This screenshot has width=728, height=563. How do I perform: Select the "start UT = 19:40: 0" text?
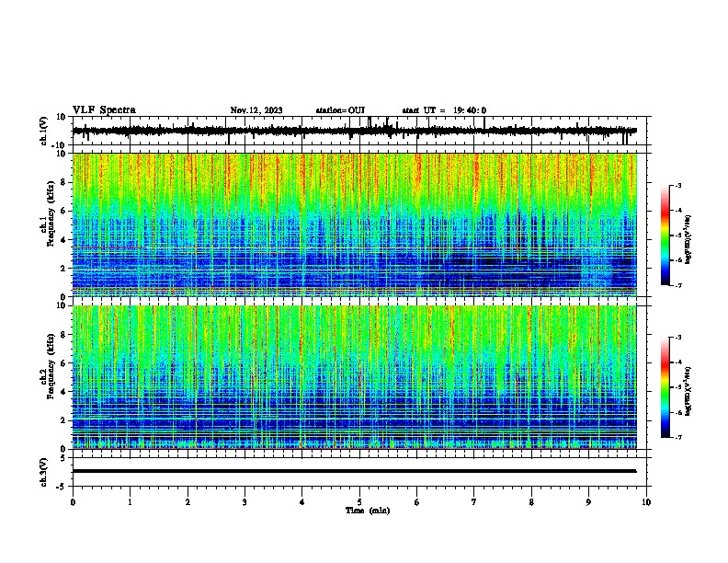(444, 110)
